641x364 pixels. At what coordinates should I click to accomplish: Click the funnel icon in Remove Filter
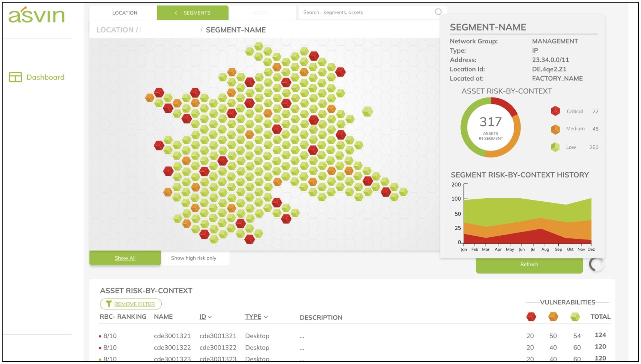[x=108, y=304]
